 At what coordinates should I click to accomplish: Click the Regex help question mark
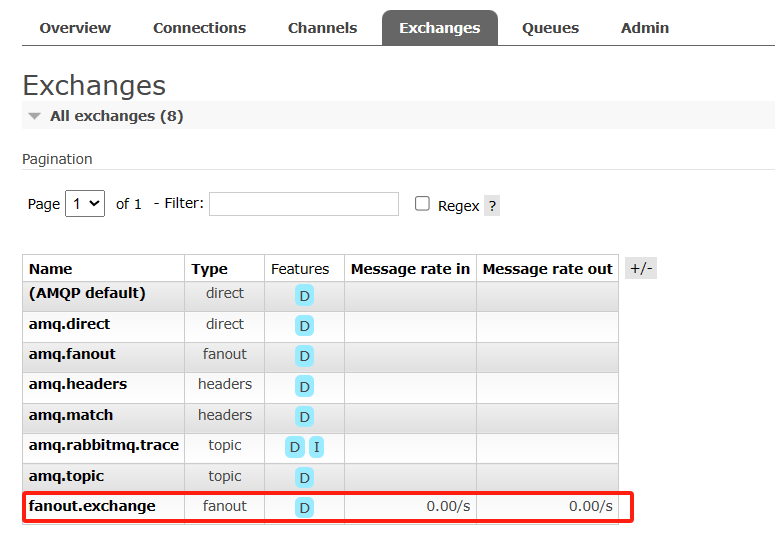(492, 206)
